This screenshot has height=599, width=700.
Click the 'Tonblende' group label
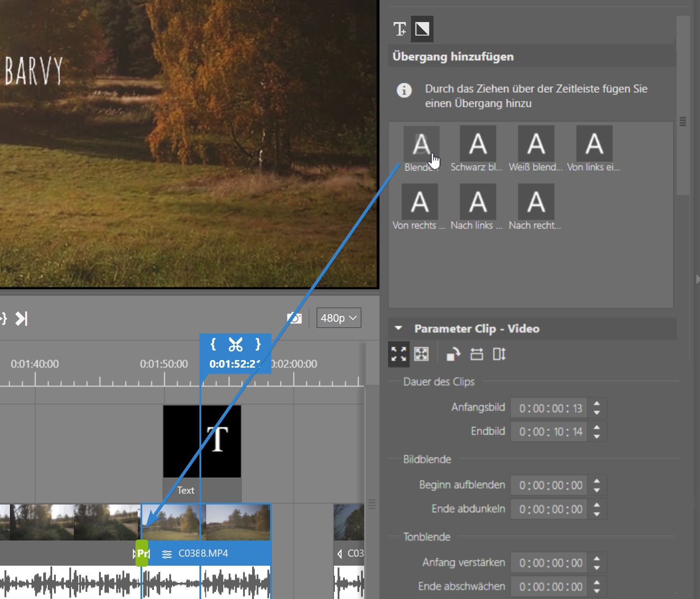pos(427,536)
